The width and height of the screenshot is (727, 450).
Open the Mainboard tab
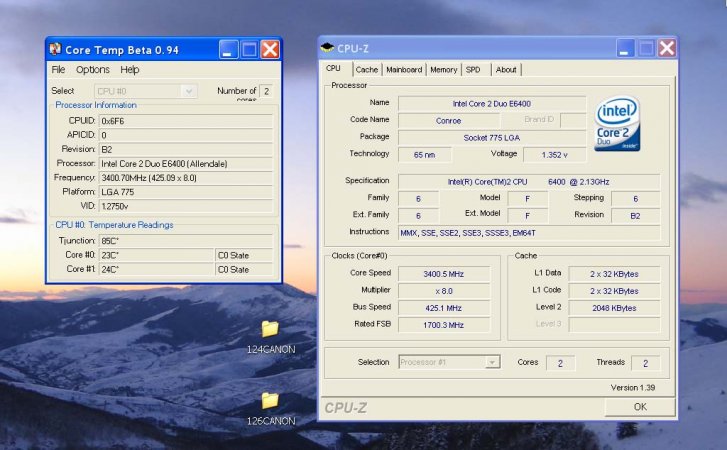404,70
